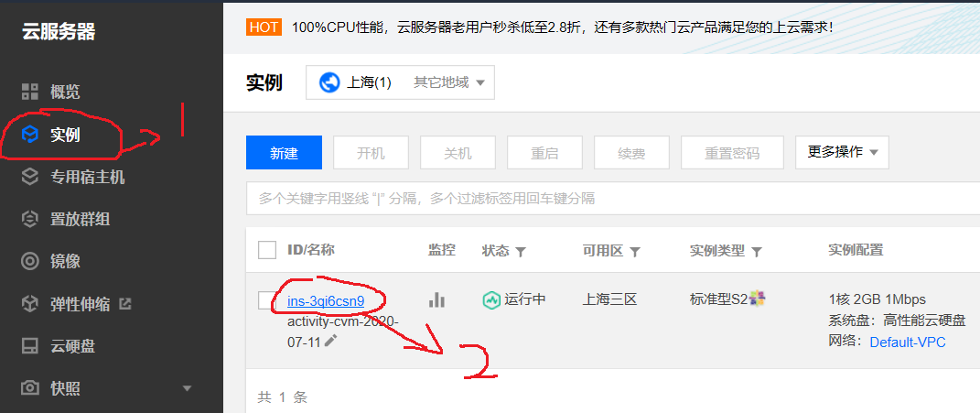Screen dimensions: 980x413
Task: Click the 开机 button
Action: (x=371, y=152)
